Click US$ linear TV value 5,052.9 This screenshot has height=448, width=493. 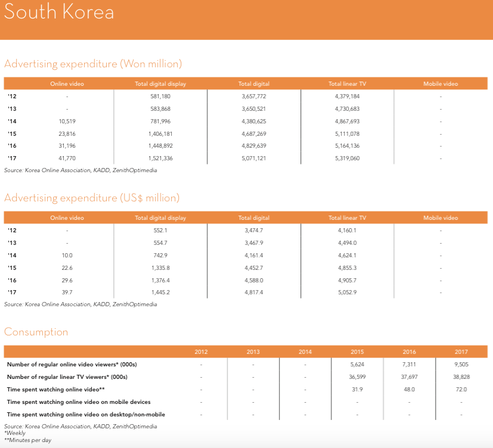[347, 293]
